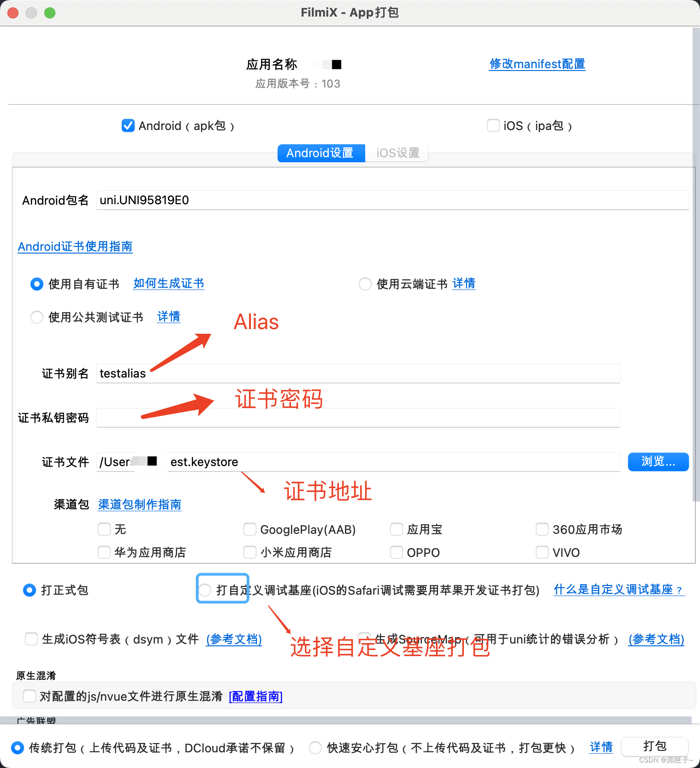Click the 证书别名 input field
Image resolution: width=700 pixels, height=768 pixels.
point(358,373)
